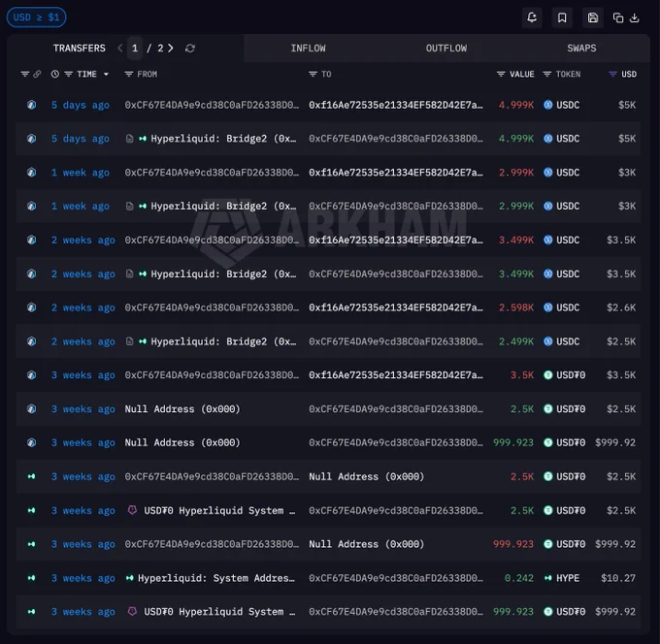Click the link icon in table header
Viewport: 660px width, 644px height.
tap(37, 74)
